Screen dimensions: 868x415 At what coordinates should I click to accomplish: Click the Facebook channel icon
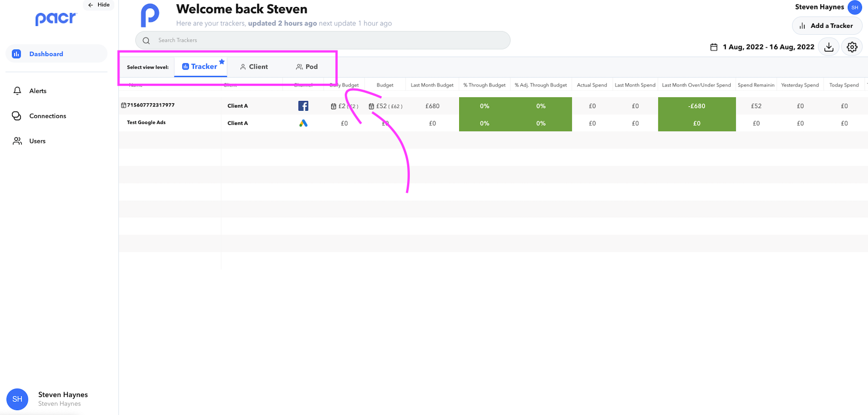(x=303, y=106)
